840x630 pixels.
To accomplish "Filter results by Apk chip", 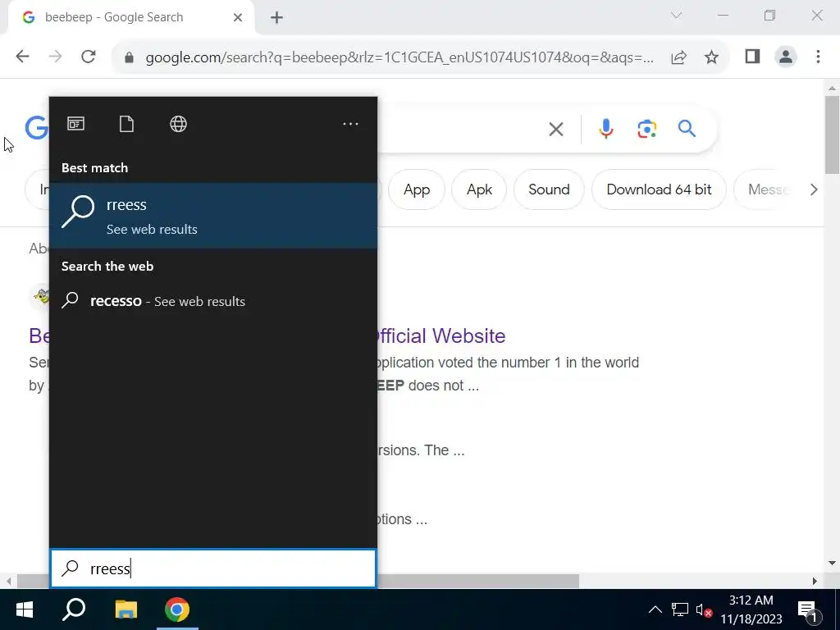I will coord(479,189).
